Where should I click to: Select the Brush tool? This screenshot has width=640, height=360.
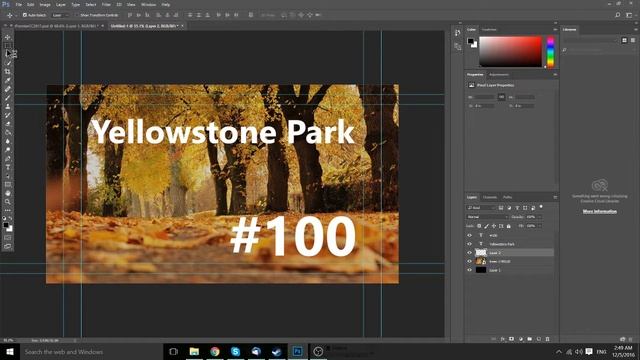pyautogui.click(x=8, y=98)
